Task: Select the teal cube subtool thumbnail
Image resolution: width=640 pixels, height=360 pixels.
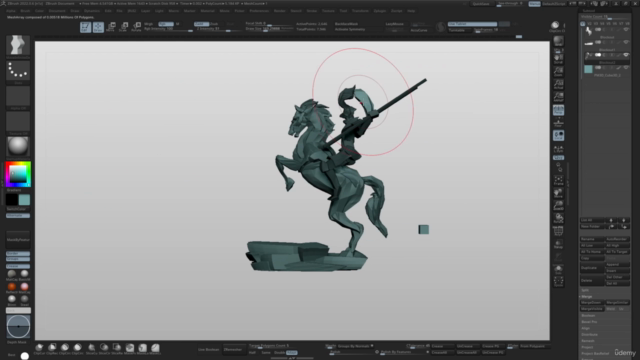Action: [588, 69]
